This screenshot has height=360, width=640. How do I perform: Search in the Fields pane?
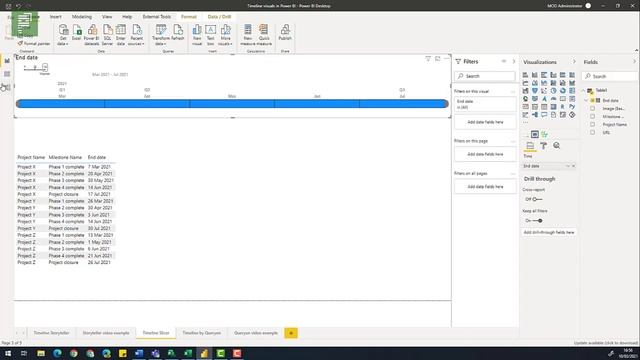609,76
